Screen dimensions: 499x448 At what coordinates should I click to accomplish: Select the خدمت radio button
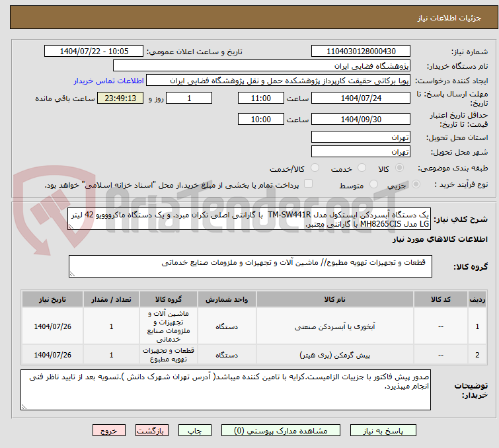[362, 168]
